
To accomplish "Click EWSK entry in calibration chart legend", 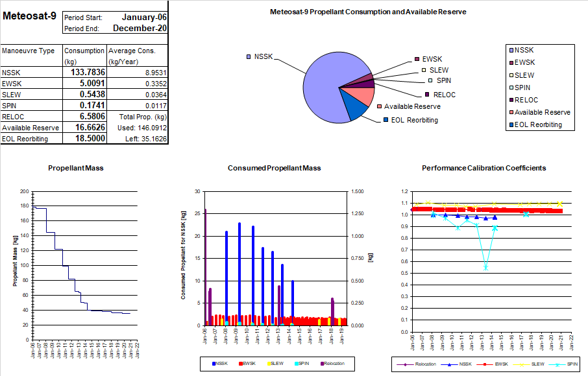I will (x=492, y=364).
